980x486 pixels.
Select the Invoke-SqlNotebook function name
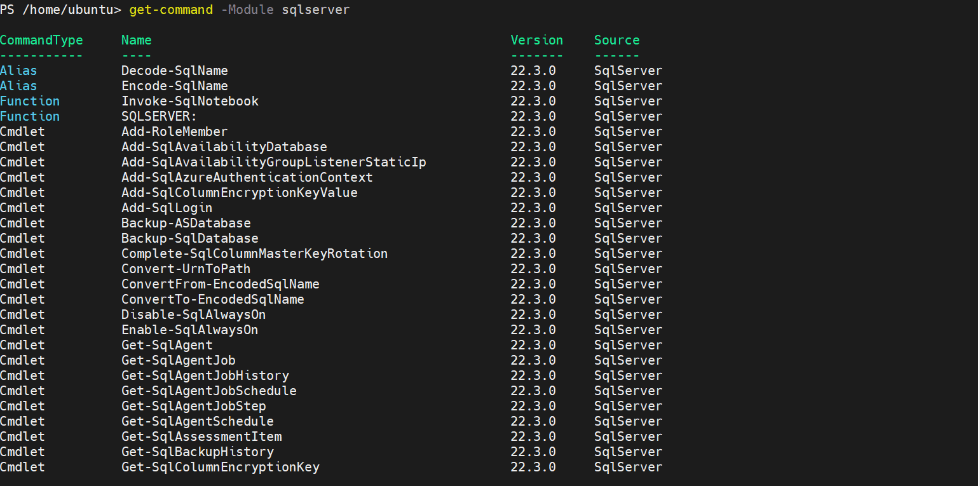coord(190,101)
